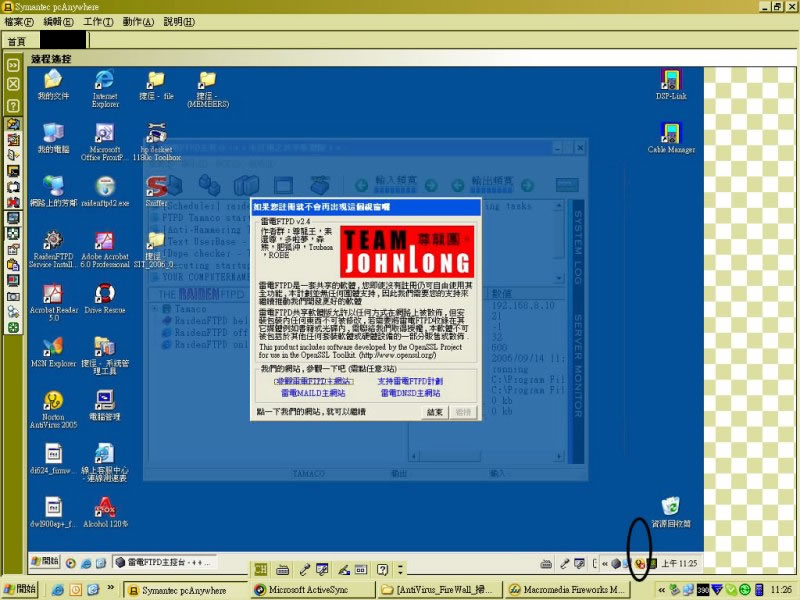Open the 動作(A) menu
The width and height of the screenshot is (800, 600).
(x=138, y=22)
